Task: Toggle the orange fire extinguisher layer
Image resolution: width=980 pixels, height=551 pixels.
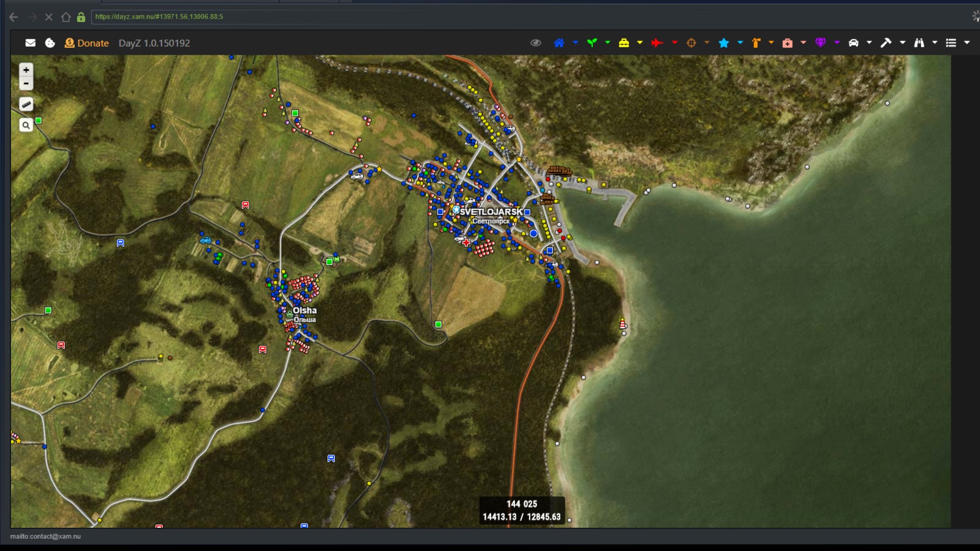Action: pos(756,43)
